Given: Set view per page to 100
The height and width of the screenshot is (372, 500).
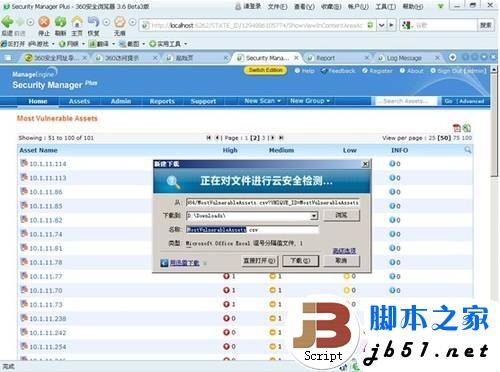Looking at the screenshot, I should [x=467, y=138].
